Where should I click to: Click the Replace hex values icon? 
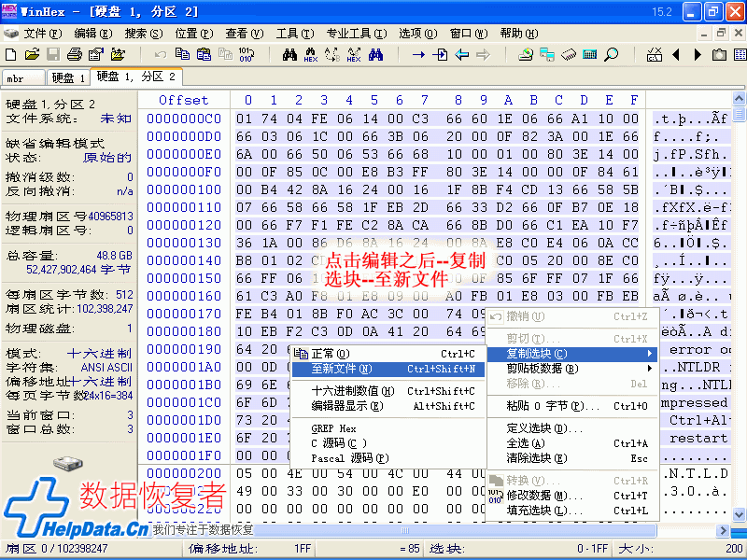pyautogui.click(x=354, y=55)
